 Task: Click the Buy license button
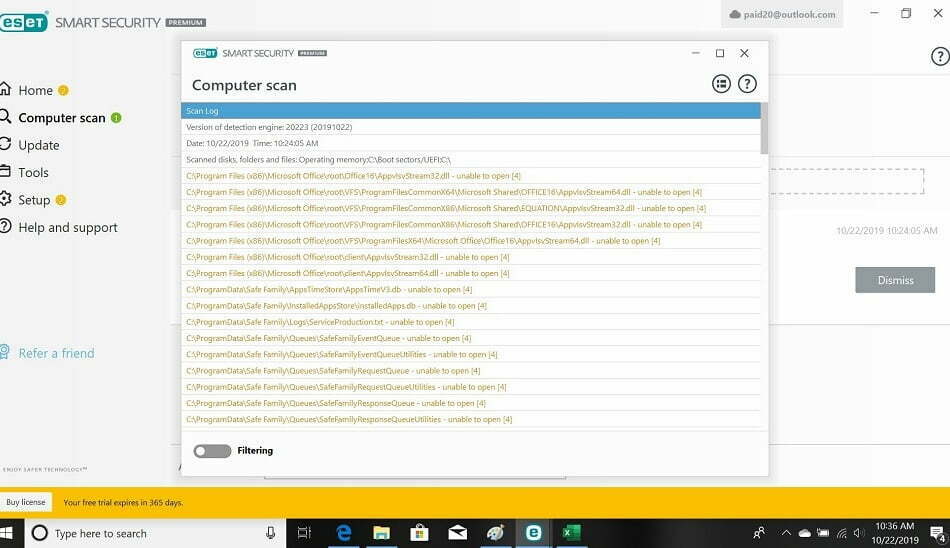click(x=26, y=502)
